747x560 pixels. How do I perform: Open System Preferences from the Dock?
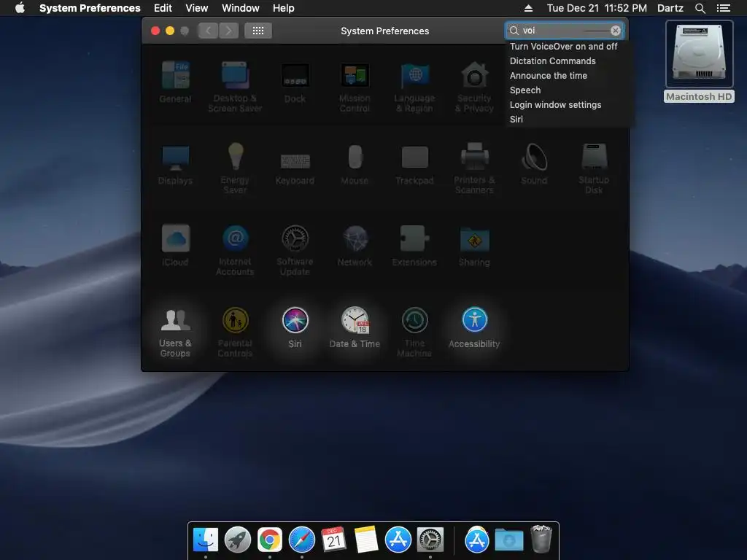[430, 540]
